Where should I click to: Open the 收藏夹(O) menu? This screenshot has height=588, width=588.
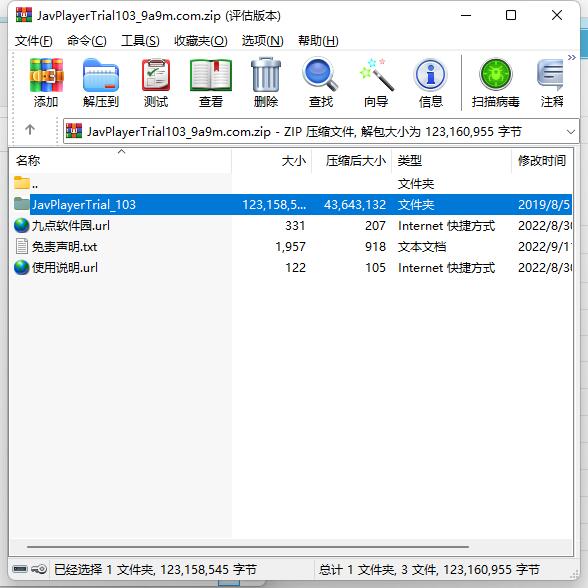[201, 40]
